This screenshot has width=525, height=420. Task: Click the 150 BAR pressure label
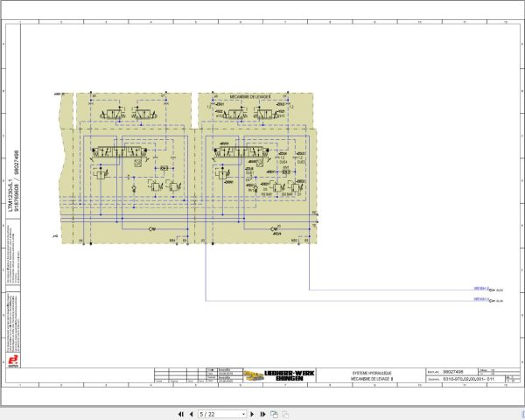(x=266, y=194)
